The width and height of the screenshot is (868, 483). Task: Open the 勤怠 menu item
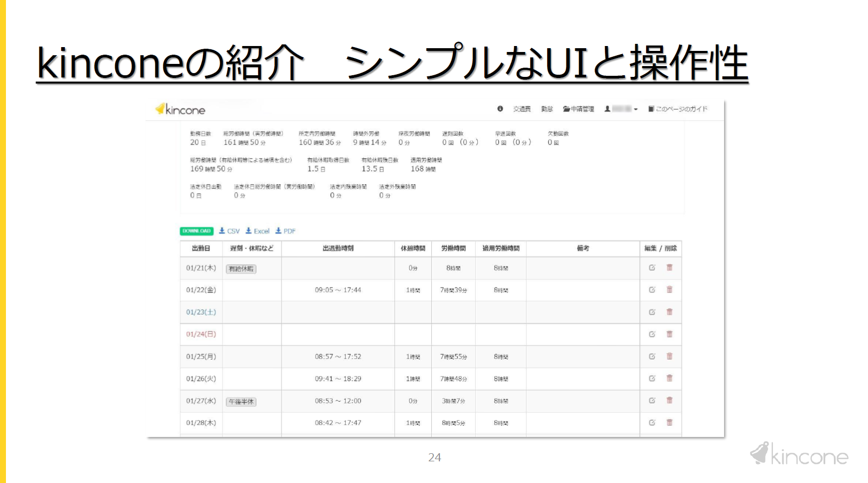[x=547, y=109]
